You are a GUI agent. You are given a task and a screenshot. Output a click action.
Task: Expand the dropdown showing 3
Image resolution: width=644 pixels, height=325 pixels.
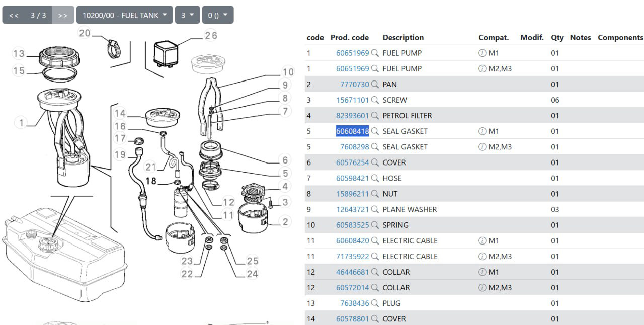click(187, 15)
